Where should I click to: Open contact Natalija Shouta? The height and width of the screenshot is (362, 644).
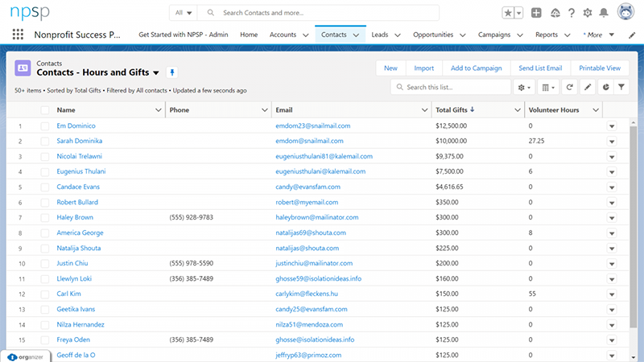pyautogui.click(x=78, y=248)
